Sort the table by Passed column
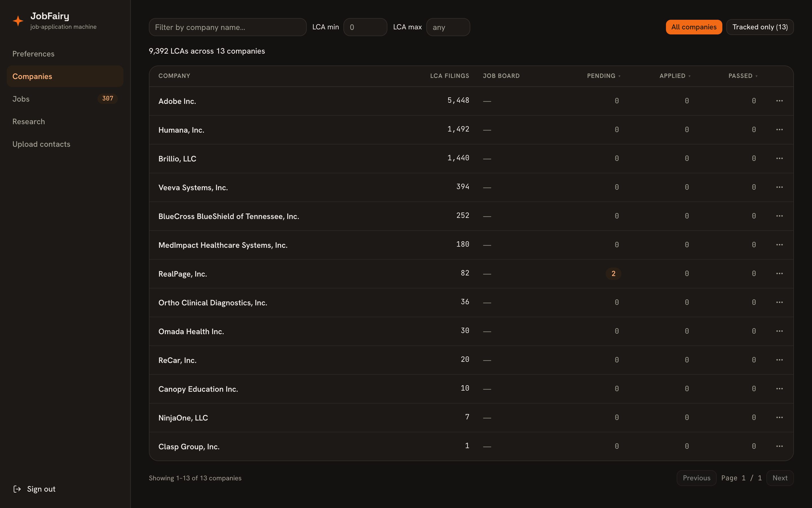 [x=743, y=76]
